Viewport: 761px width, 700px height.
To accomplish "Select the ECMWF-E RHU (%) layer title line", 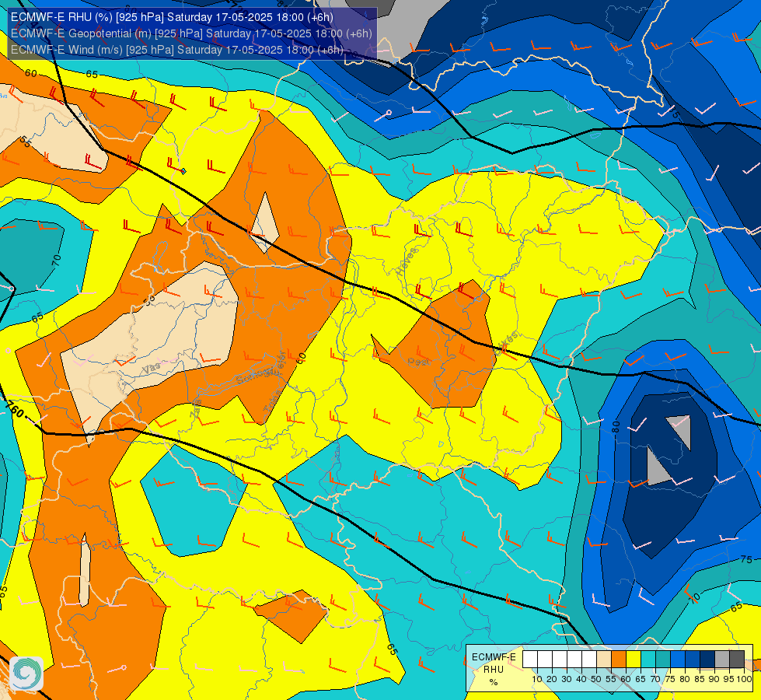I will pos(172,17).
